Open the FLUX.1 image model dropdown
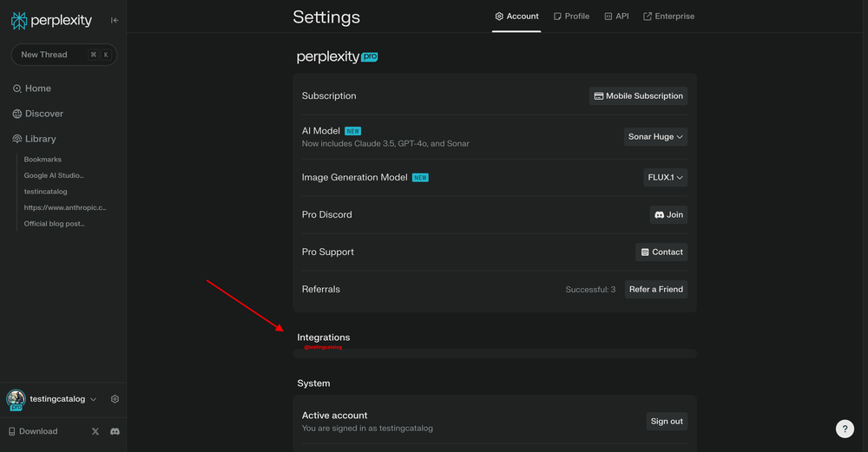Image resolution: width=868 pixels, height=452 pixels. [x=665, y=177]
